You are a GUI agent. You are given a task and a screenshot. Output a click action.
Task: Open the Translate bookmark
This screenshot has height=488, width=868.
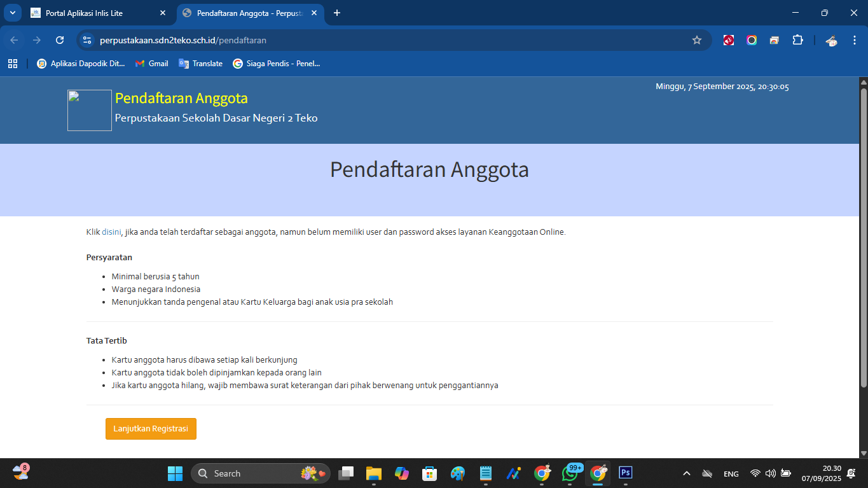point(201,64)
